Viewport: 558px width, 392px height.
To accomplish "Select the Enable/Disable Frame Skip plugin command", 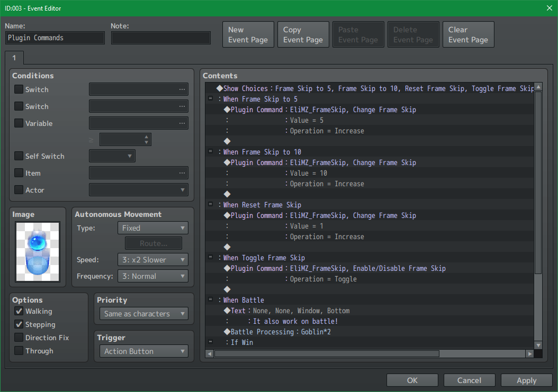I will click(370, 268).
